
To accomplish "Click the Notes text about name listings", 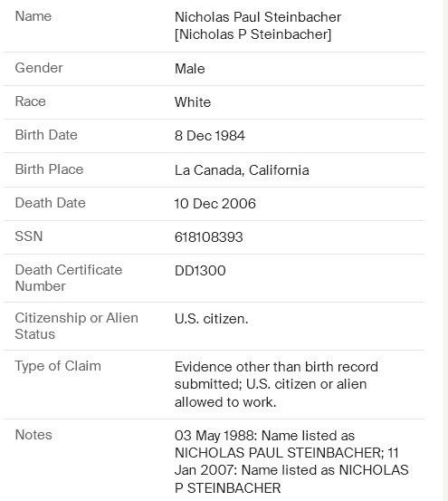I will [291, 462].
